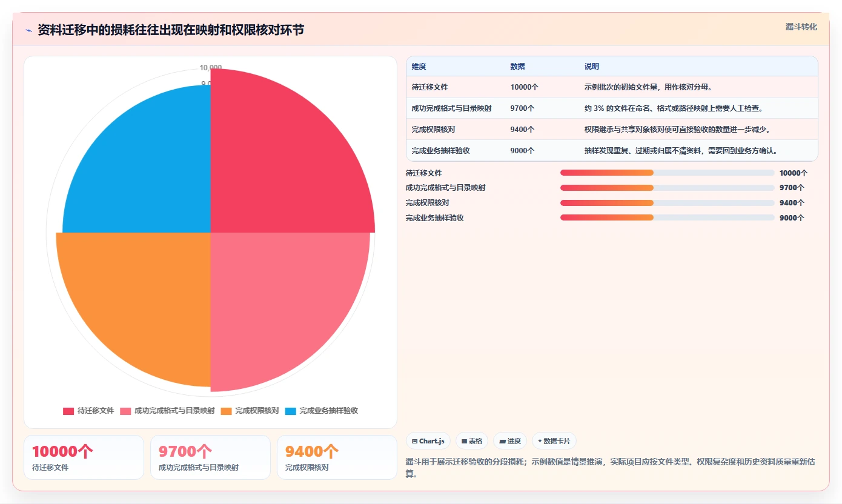Click the 成功完成格式与目录映射 progress bar
The height and width of the screenshot is (504, 842).
click(x=667, y=188)
